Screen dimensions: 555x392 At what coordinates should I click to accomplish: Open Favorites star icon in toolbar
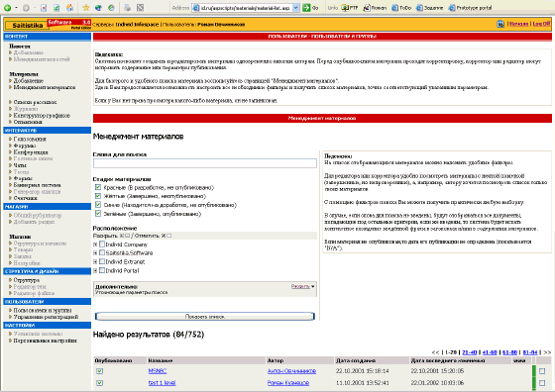point(86,7)
